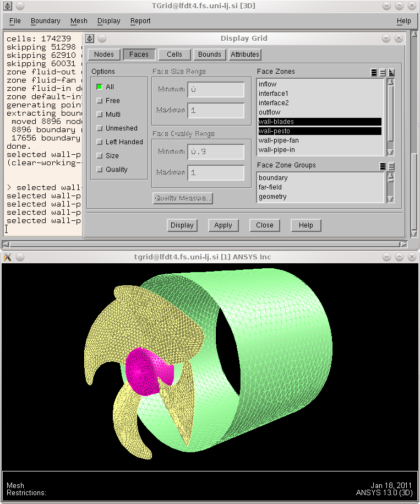Check the Left Handed option

(x=100, y=142)
